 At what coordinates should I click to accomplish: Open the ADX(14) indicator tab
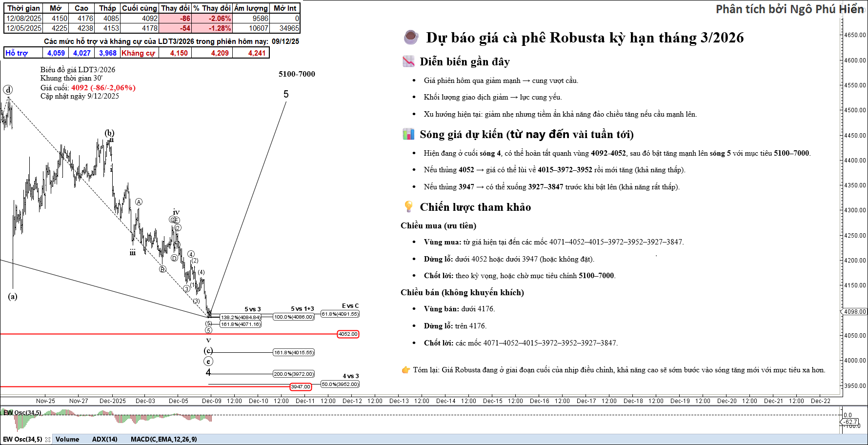point(105,439)
